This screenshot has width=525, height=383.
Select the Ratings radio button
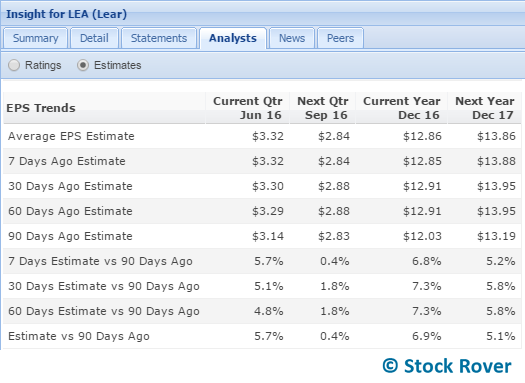point(14,65)
